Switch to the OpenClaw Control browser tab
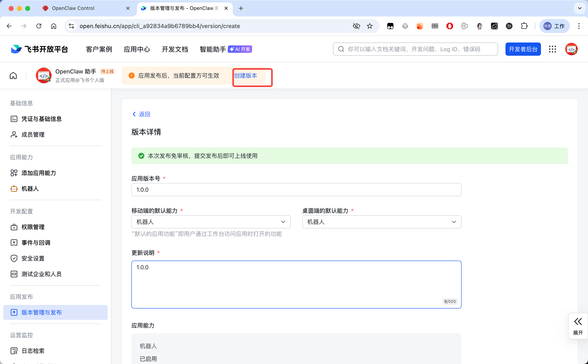Viewport: 588px width, 364px height. [x=73, y=8]
